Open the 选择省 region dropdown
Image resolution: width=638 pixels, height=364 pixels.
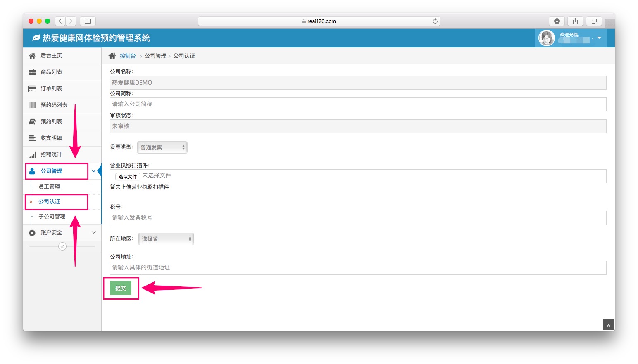166,239
